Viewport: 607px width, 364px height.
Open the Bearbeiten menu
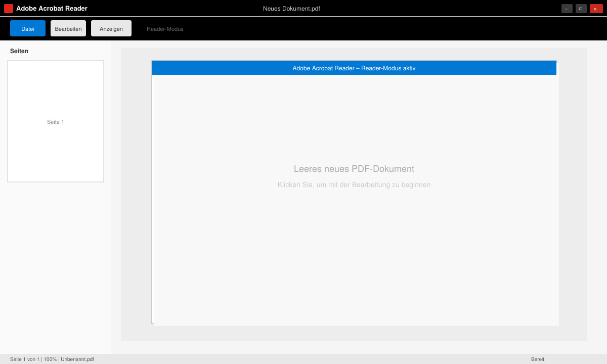[68, 28]
